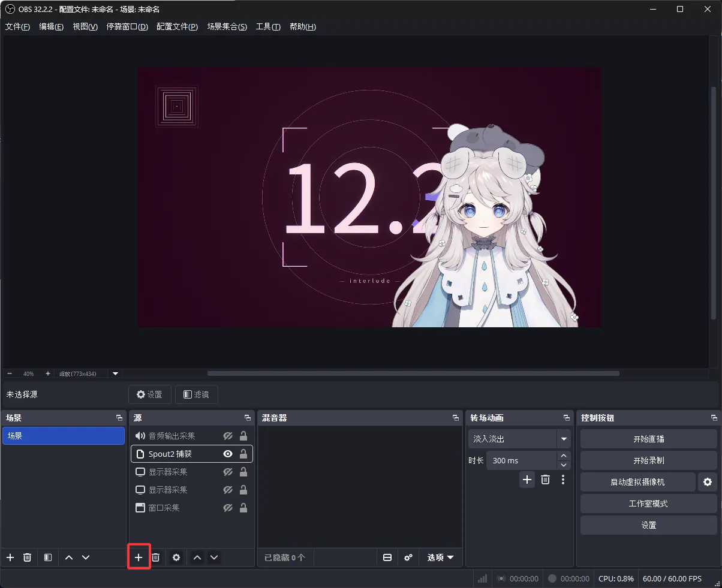Add a new source with the plus icon
Image resolution: width=722 pixels, height=588 pixels.
pos(139,557)
